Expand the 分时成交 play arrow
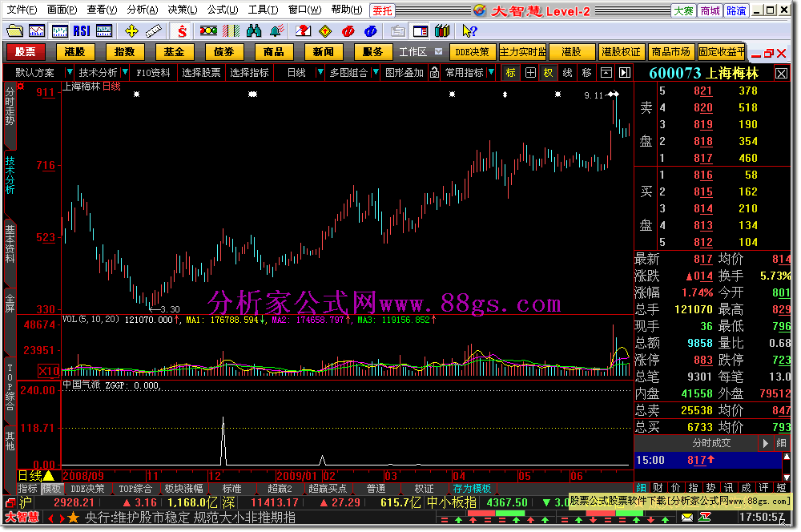 (765, 443)
